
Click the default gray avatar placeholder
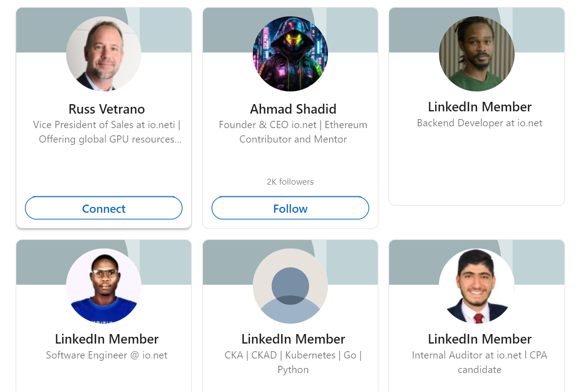[290, 286]
